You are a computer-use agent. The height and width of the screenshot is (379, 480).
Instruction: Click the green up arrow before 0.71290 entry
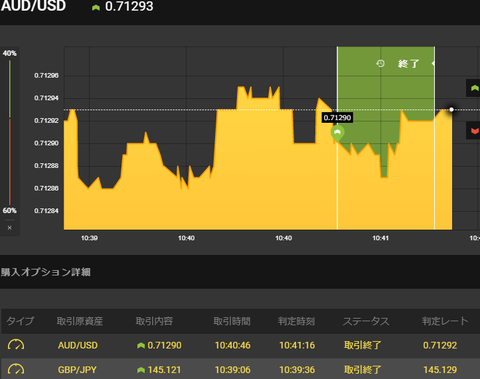point(141,345)
